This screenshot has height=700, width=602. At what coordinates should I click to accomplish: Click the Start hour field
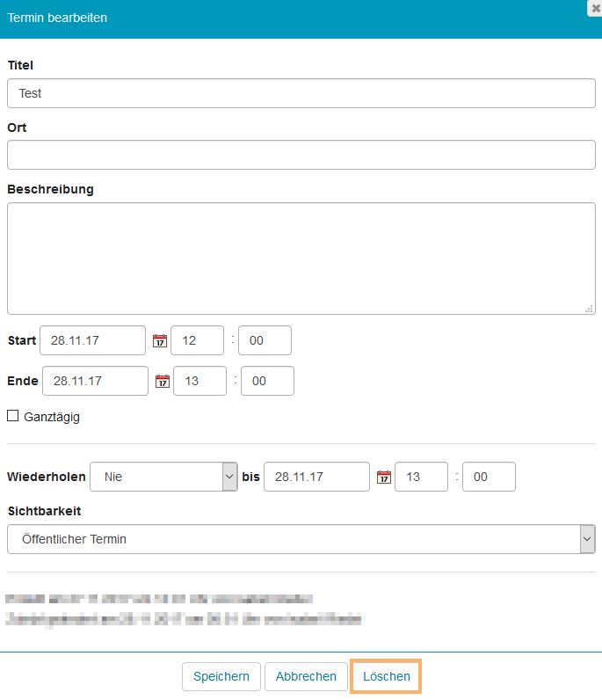[x=197, y=340]
